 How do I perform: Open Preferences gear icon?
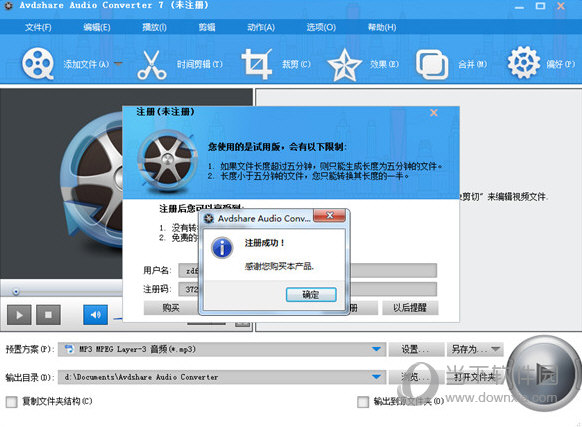(524, 63)
